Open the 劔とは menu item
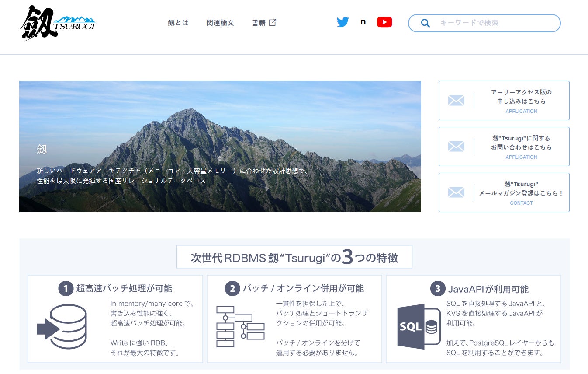This screenshot has height=374, width=588. coord(178,23)
